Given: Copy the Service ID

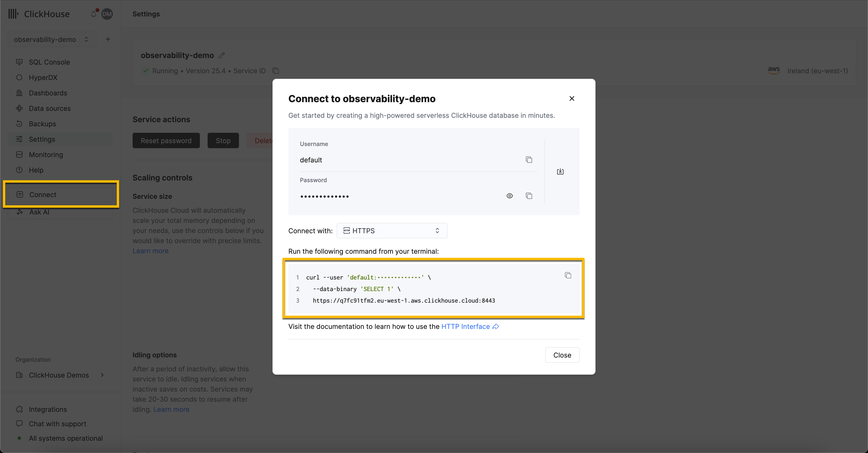Looking at the screenshot, I should 276,71.
